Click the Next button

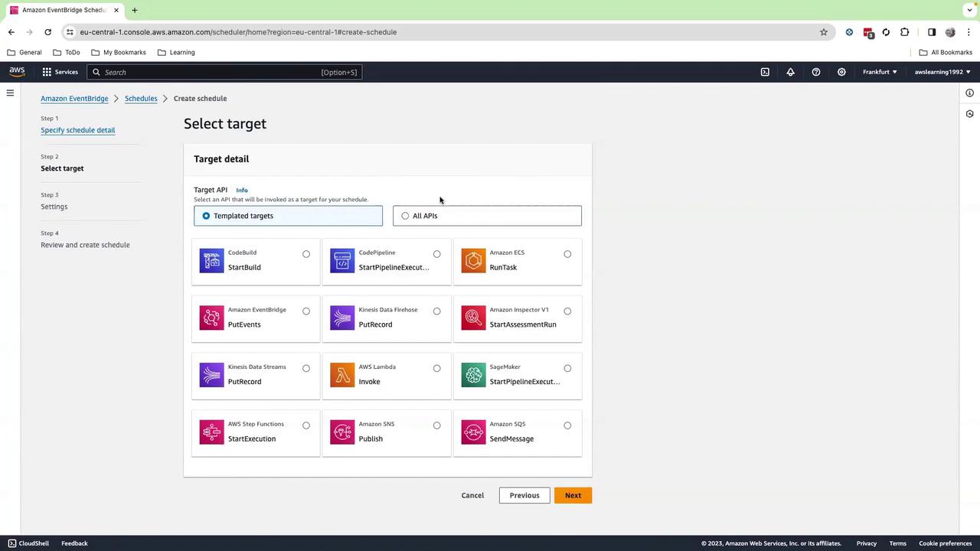(x=573, y=495)
